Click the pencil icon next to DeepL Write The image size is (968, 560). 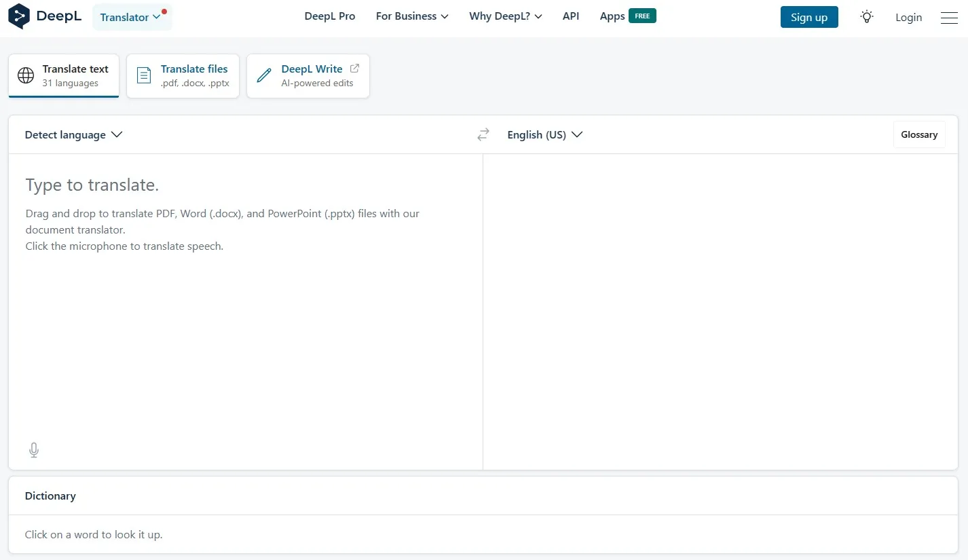coord(263,75)
